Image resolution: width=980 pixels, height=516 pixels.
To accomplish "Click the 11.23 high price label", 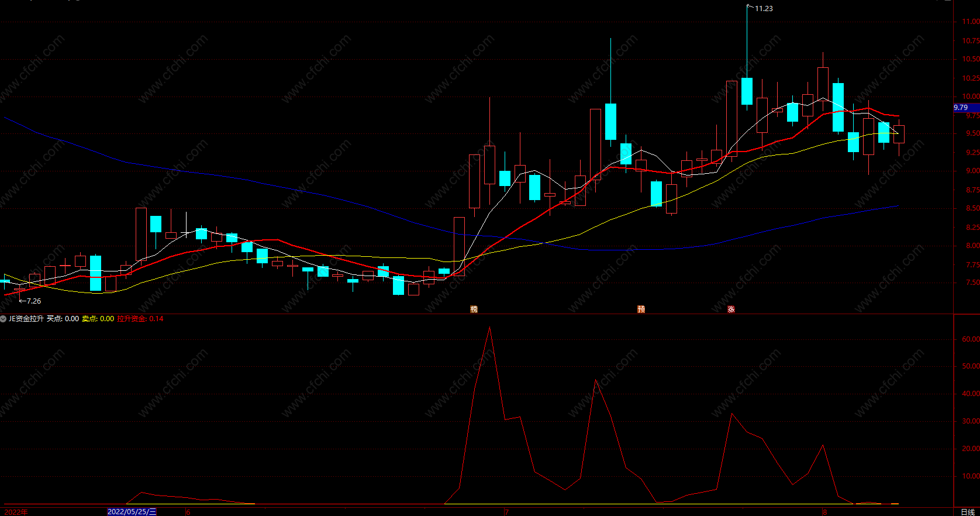I will [764, 9].
